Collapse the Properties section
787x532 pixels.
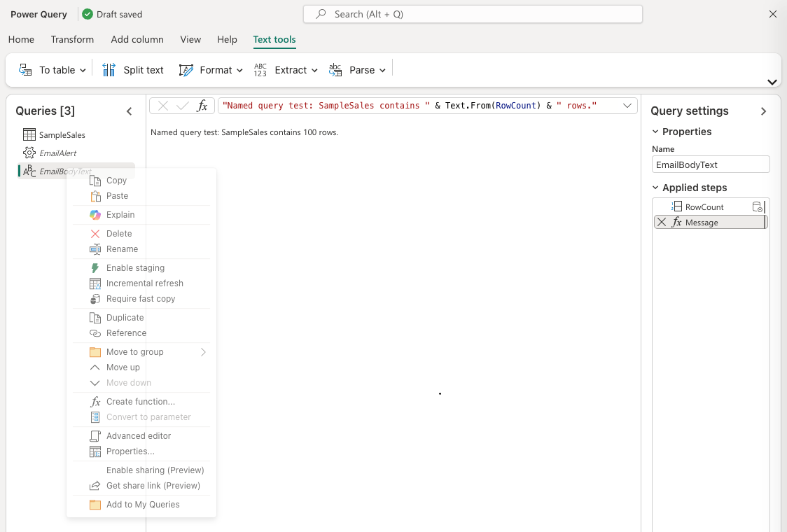pos(655,132)
